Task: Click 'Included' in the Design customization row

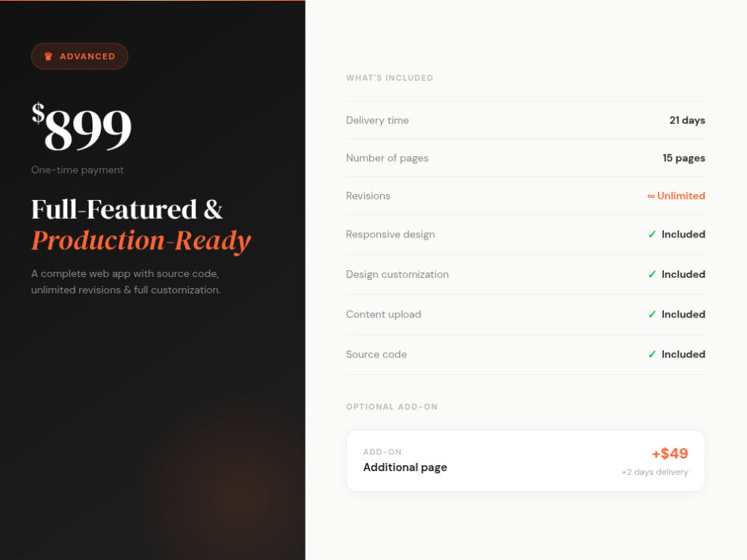Action: (x=684, y=274)
